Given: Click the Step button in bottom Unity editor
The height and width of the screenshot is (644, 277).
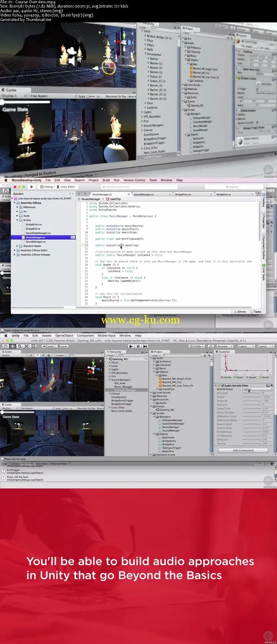Looking at the screenshot, I should tap(145, 346).
